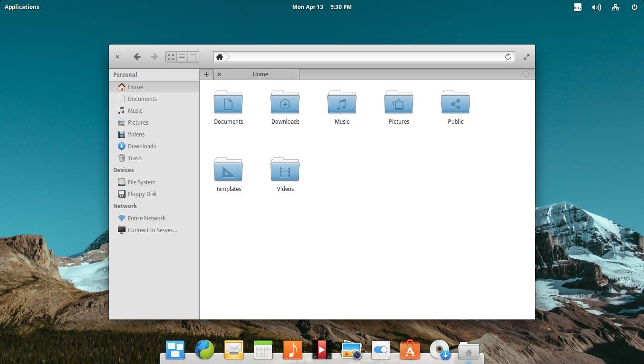Open the AppCenter store from dock
Image resolution: width=644 pixels, height=364 pixels.
[410, 350]
